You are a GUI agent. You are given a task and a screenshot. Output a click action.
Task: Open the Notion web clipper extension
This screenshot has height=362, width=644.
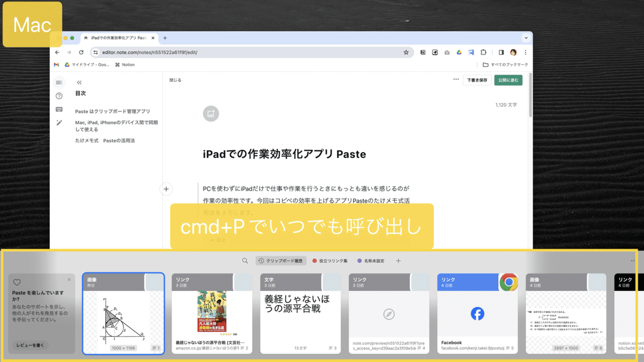[423, 53]
